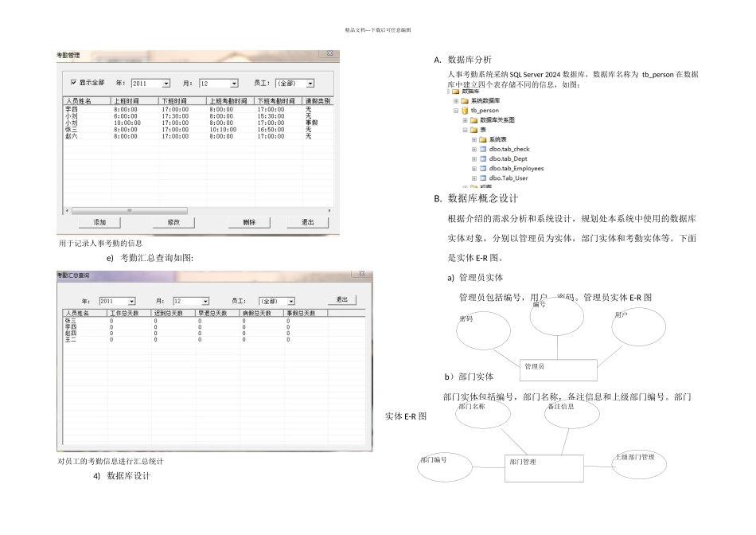The image size is (756, 535).
Task: Expand the dbo.Tab_User node
Action: 474,178
